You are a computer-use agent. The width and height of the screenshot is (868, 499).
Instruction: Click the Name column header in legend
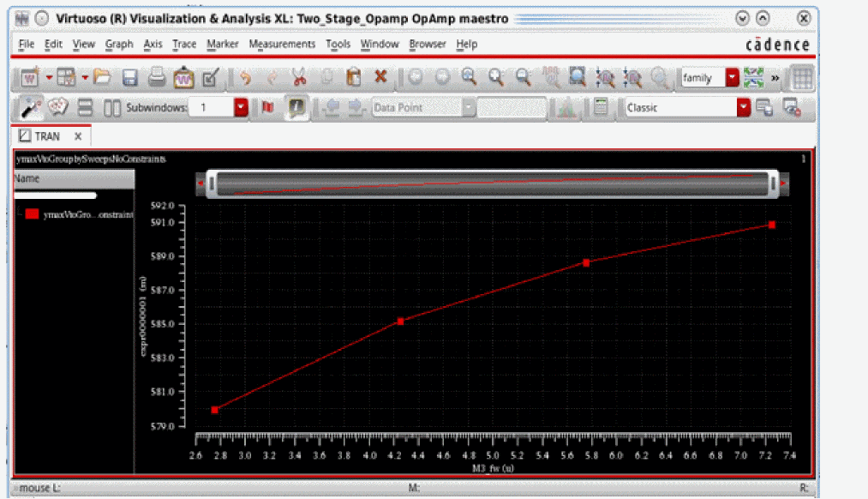pyautogui.click(x=74, y=178)
